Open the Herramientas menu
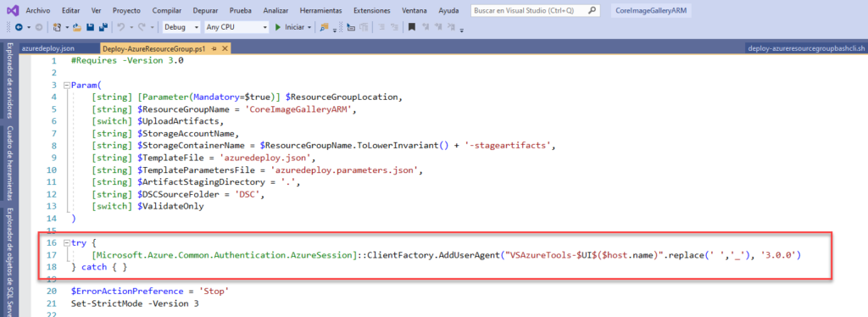Image resolution: width=868 pixels, height=317 pixels. pyautogui.click(x=320, y=10)
